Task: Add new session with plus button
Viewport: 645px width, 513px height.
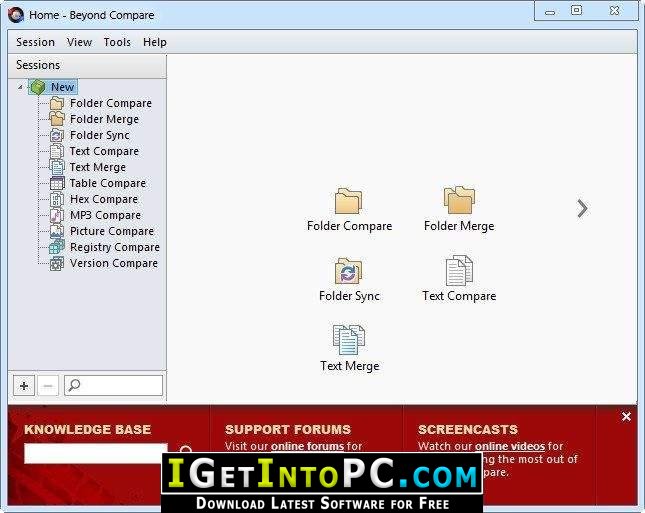Action: pos(24,386)
